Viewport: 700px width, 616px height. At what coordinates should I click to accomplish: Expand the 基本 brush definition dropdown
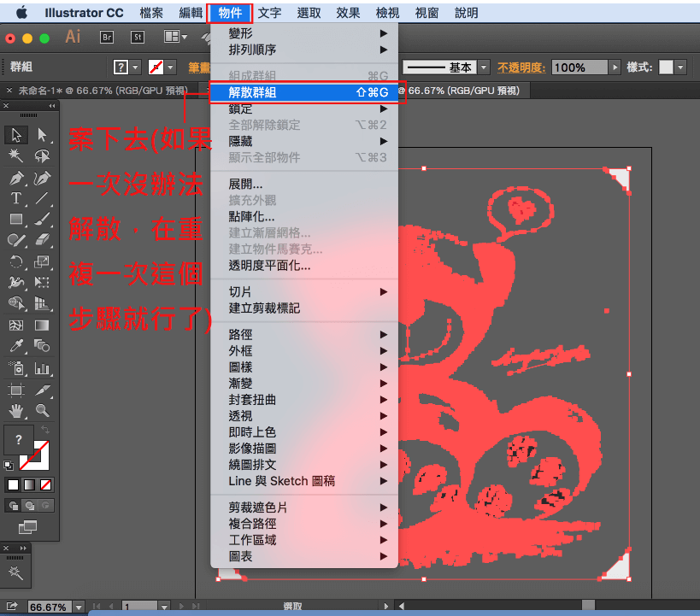pyautogui.click(x=484, y=67)
